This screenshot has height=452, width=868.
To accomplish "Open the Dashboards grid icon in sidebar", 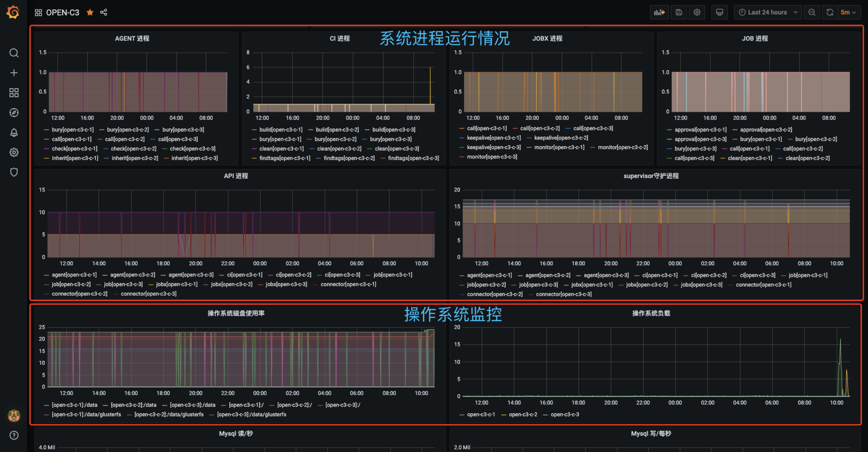I will pyautogui.click(x=14, y=93).
